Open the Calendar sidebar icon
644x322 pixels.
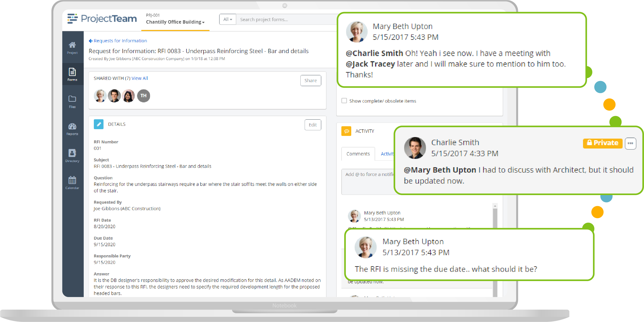[x=72, y=183]
